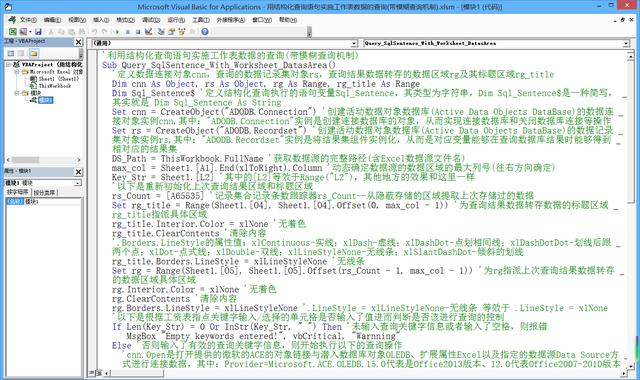The height and width of the screenshot is (380, 640).
Task: Collapse the Microsoft Excel 对象 folder node
Action: coord(17,71)
